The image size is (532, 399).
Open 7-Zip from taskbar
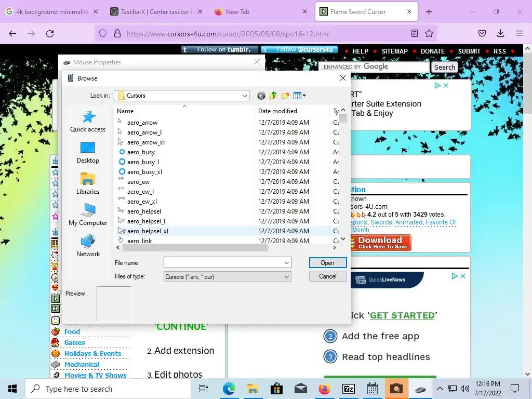coord(349,389)
